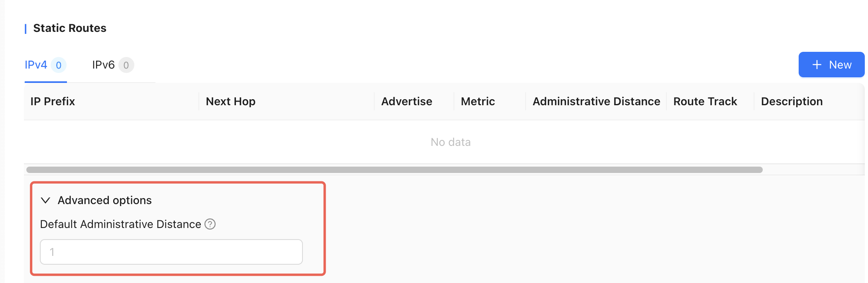Collapse Advanced options using the chevron arrow
The image size is (868, 283).
point(46,200)
